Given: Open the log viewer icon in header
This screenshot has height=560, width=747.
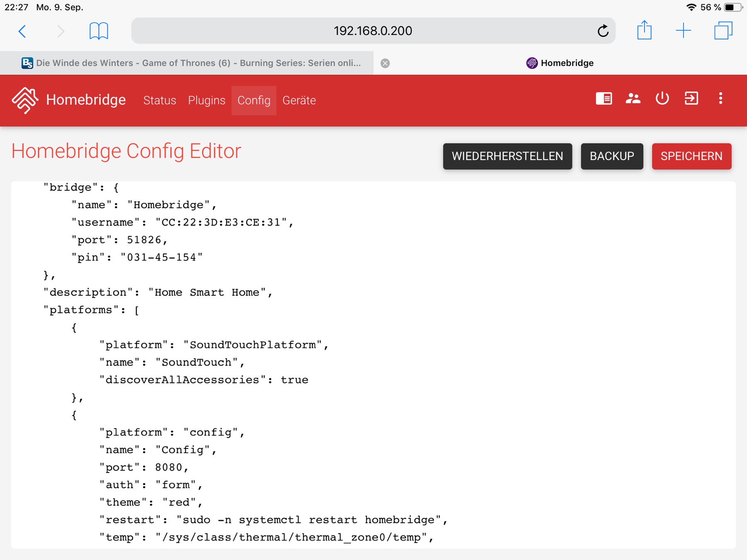Looking at the screenshot, I should (604, 99).
